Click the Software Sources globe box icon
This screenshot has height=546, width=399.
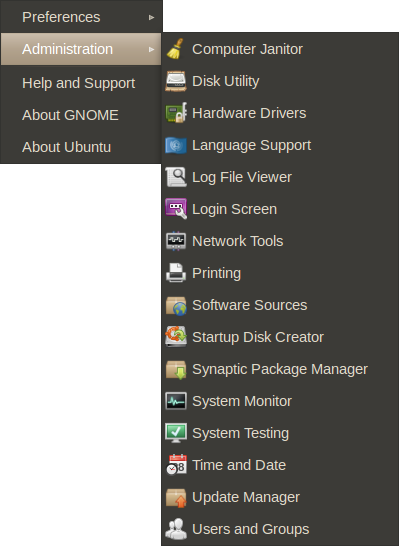176,305
